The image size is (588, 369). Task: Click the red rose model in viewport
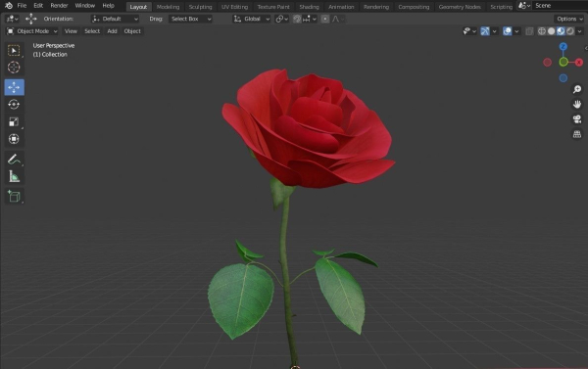pos(308,129)
